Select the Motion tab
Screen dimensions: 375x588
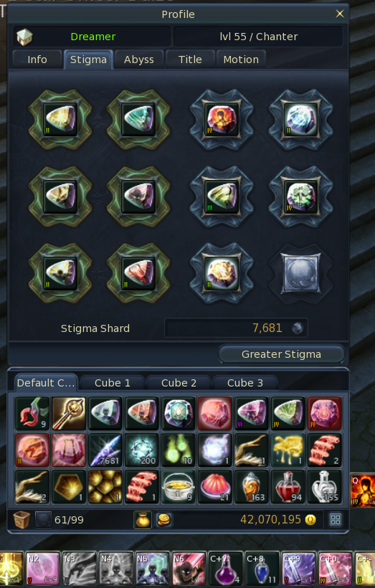pyautogui.click(x=241, y=60)
